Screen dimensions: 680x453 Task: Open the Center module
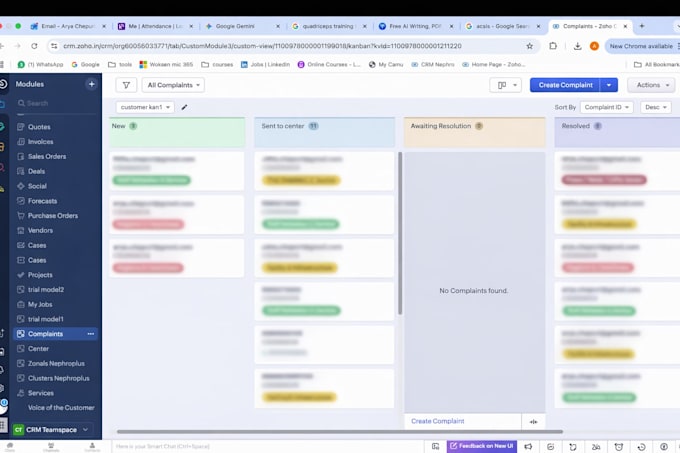38,349
